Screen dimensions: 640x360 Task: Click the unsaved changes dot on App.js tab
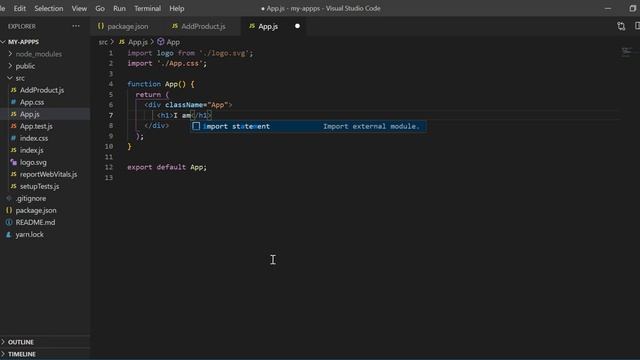coord(297,26)
